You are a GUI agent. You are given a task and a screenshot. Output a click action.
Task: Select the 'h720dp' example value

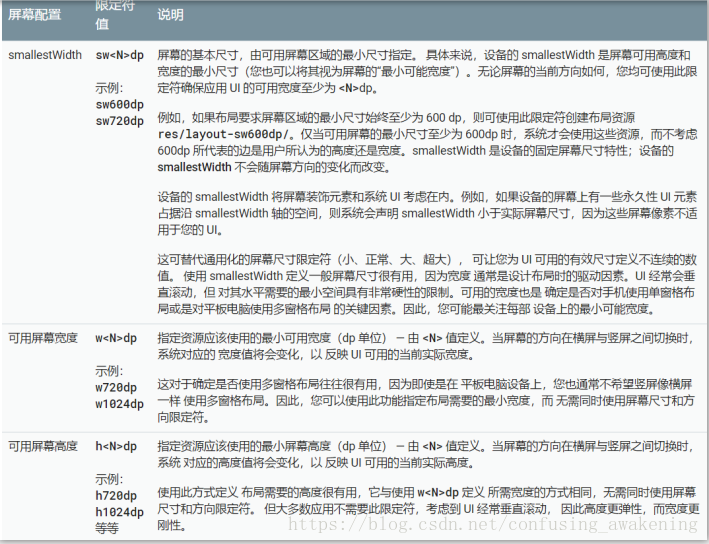pyautogui.click(x=116, y=496)
